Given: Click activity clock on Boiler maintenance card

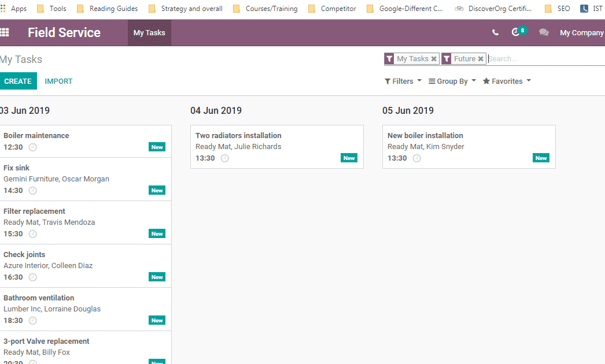Looking at the screenshot, I should (x=33, y=147).
